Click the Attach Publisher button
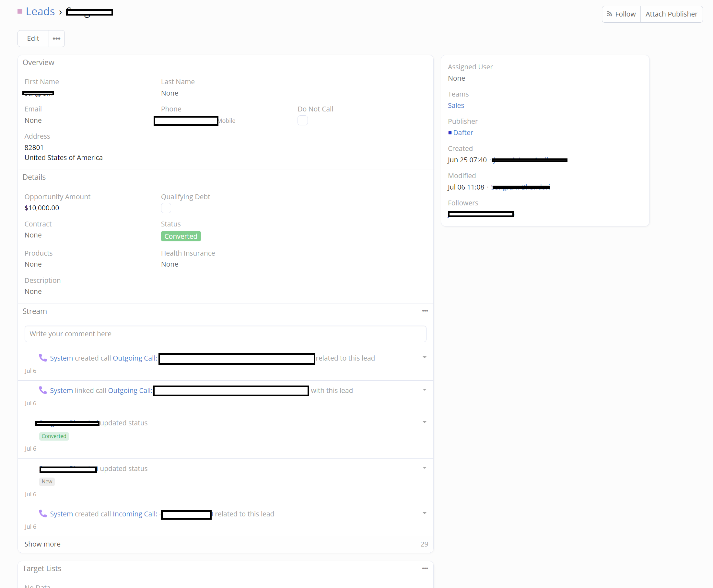 point(671,14)
